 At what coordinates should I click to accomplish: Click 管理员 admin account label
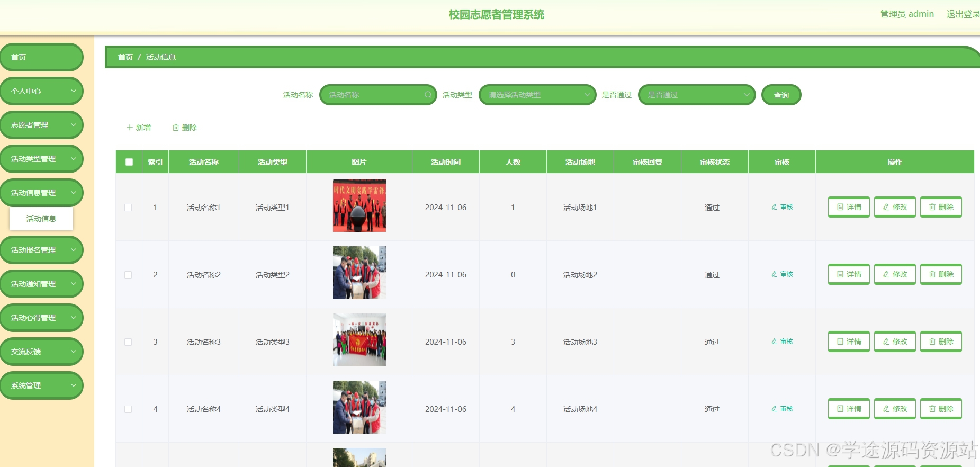tap(907, 14)
